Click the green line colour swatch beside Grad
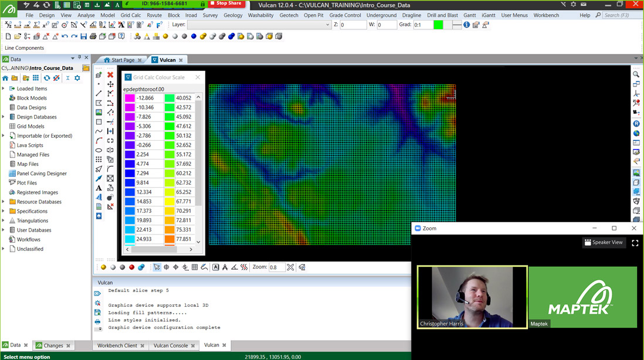Screen dimensions: 644x360 pos(438,25)
